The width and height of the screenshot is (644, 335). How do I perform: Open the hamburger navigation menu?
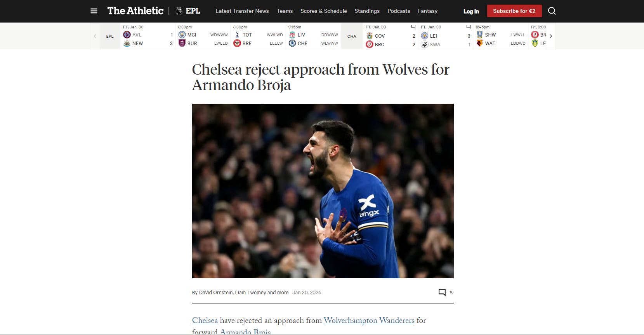coord(94,11)
